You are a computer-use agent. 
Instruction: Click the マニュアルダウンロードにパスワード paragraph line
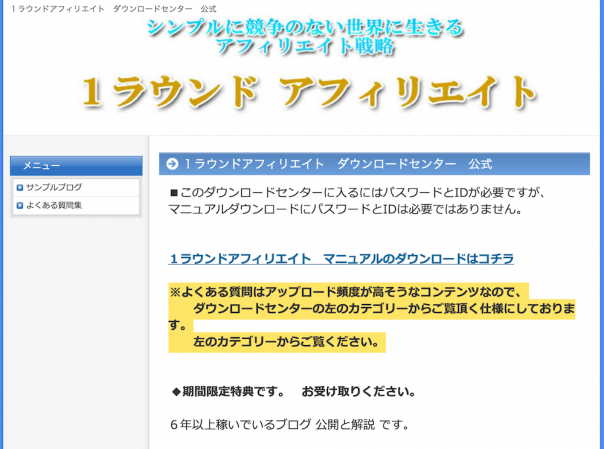[345, 209]
